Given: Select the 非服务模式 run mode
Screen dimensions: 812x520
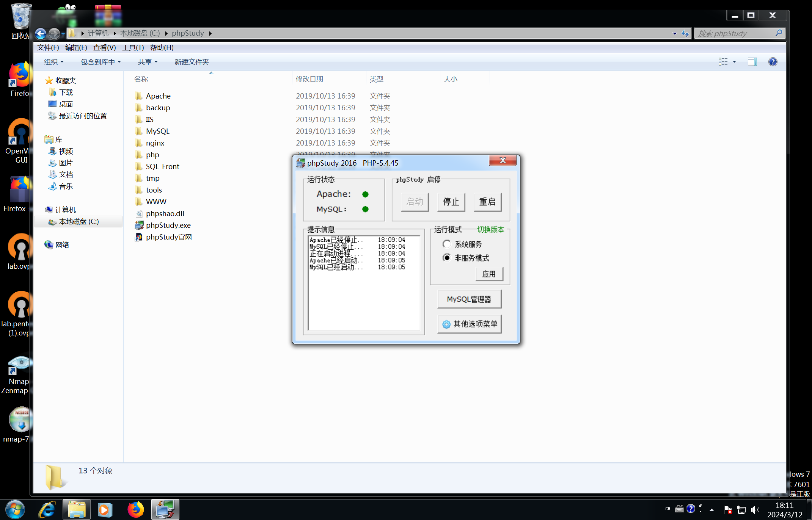Looking at the screenshot, I should point(466,258).
